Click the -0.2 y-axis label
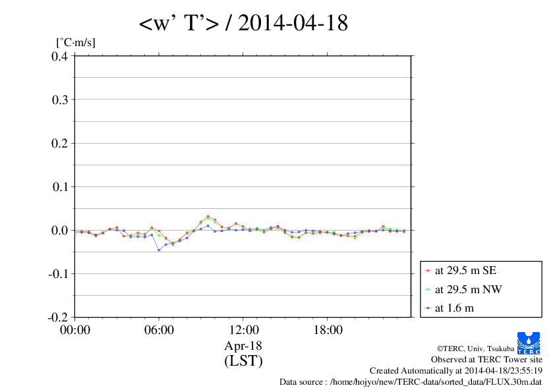555x392 pixels. click(x=58, y=318)
